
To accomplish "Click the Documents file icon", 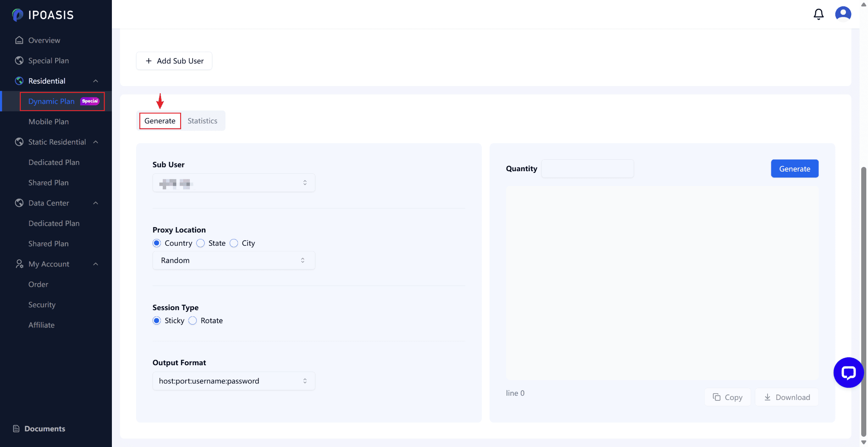I will pyautogui.click(x=17, y=429).
